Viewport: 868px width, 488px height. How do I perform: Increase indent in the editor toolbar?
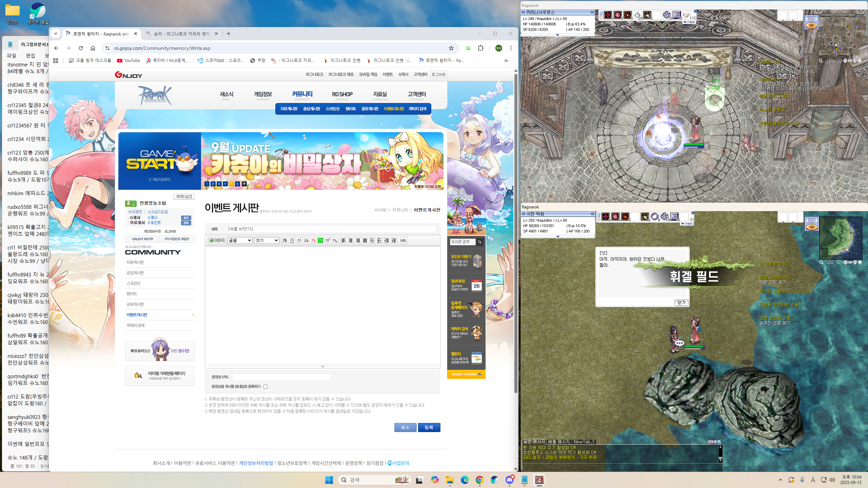click(x=394, y=240)
